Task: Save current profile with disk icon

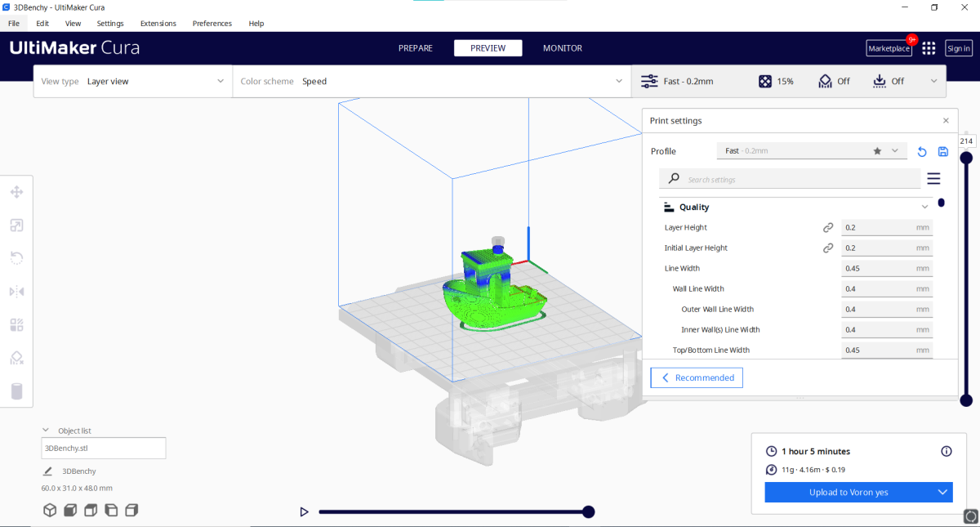Action: (x=943, y=151)
